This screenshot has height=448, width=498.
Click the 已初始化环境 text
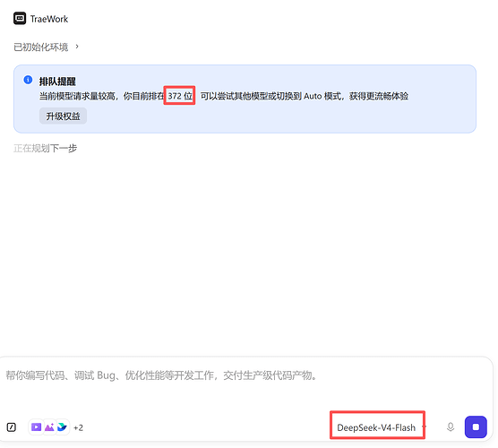click(41, 47)
